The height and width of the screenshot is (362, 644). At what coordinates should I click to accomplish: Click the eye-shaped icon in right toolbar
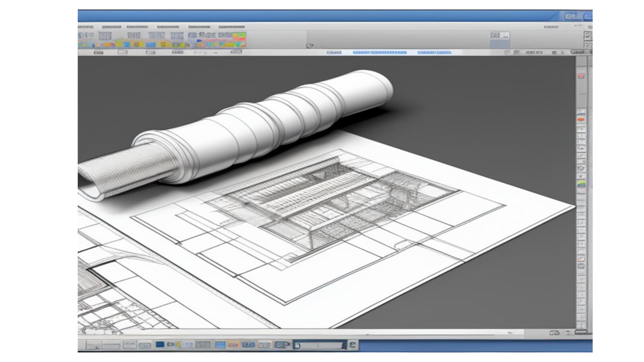(x=581, y=169)
